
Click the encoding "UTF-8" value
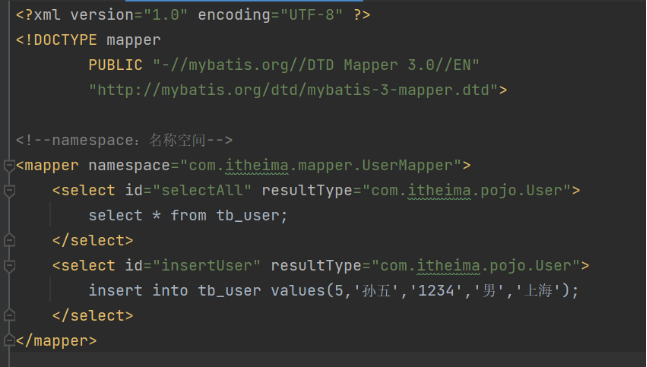tap(312, 15)
